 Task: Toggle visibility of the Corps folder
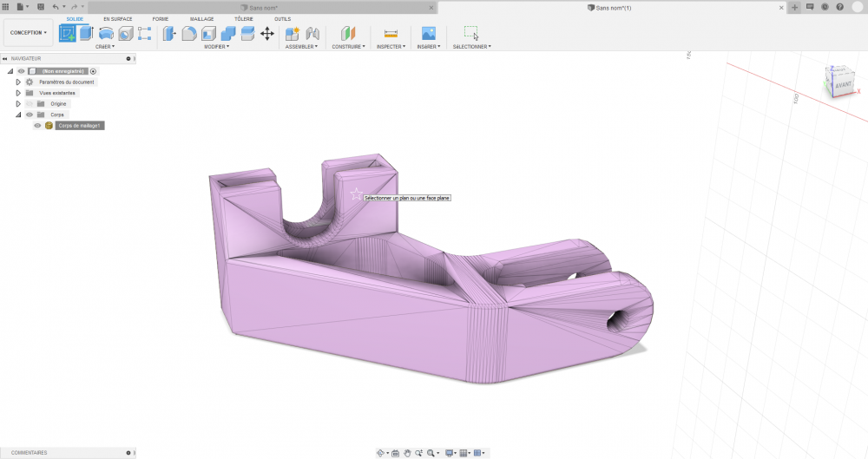(x=30, y=115)
